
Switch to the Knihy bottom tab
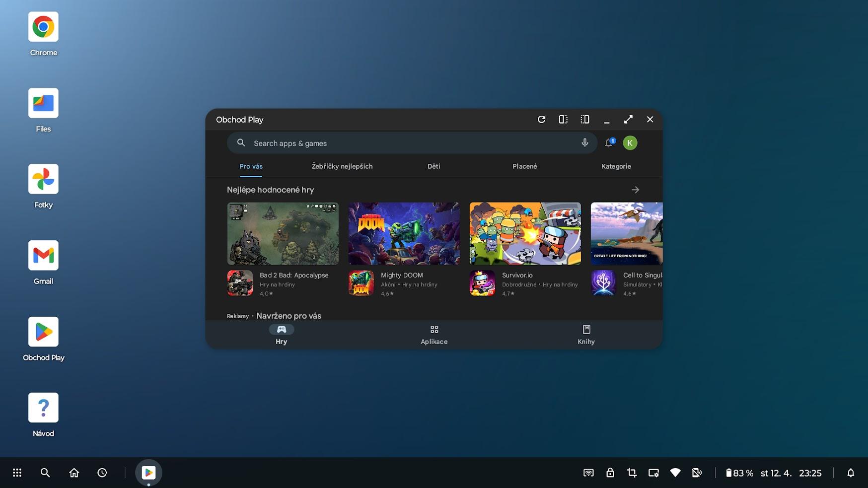click(586, 335)
